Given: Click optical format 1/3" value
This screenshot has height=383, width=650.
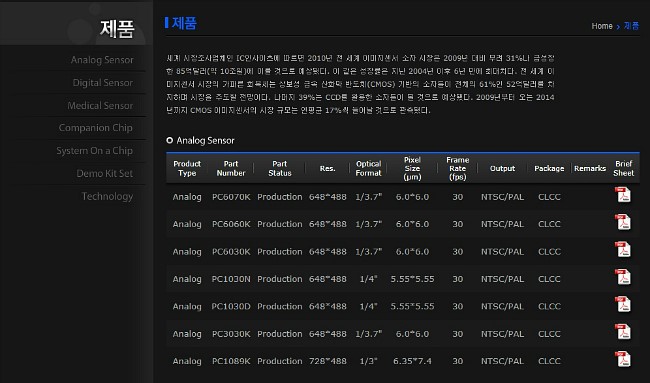Looking at the screenshot, I should pos(369,361).
